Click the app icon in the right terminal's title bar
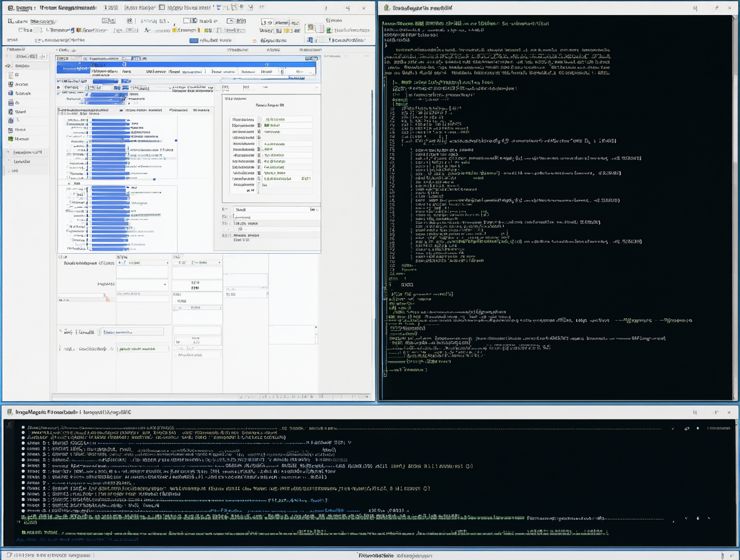Viewport: 740px width, 560px height. (387, 8)
